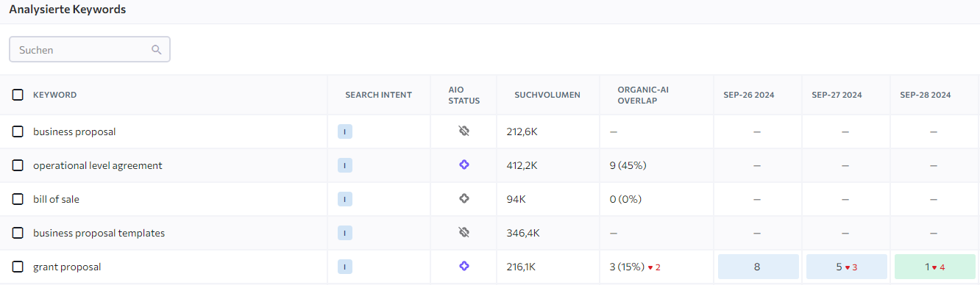Click intent badge for business proposal templates
The image size is (980, 285).
tap(345, 234)
